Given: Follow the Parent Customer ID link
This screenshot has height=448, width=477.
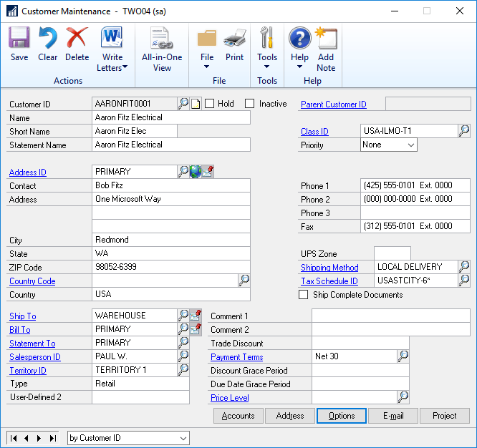Looking at the screenshot, I should click(x=333, y=104).
